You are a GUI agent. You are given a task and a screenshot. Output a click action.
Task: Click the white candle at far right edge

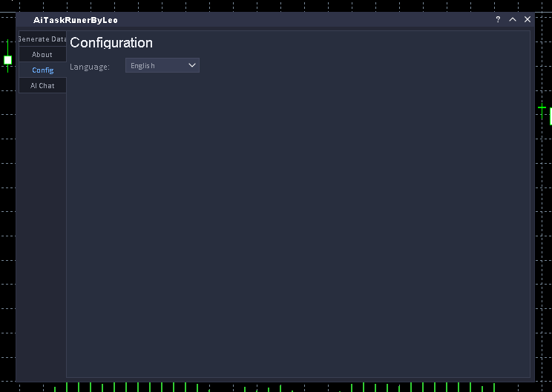click(551, 116)
